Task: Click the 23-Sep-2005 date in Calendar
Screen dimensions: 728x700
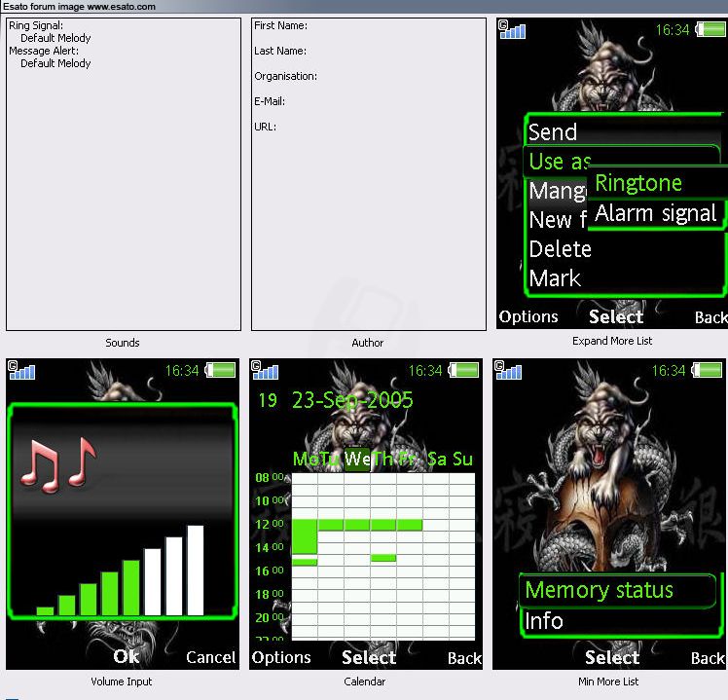Action: [x=352, y=400]
